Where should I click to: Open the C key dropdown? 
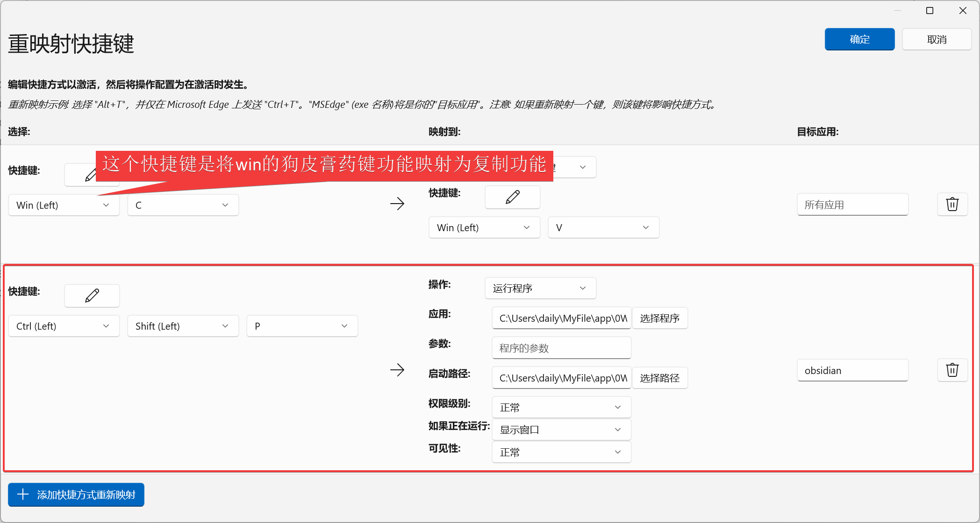pos(183,205)
